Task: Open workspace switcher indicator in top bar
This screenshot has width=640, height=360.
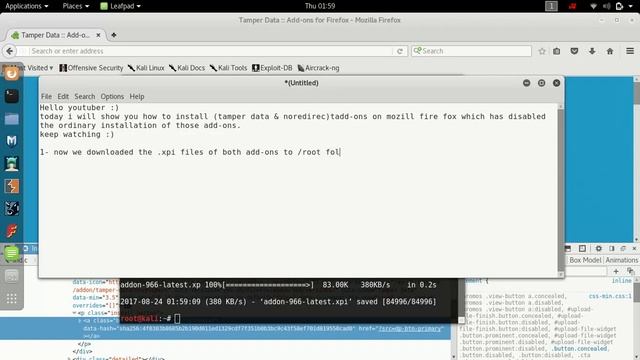Action: [x=551, y=6]
